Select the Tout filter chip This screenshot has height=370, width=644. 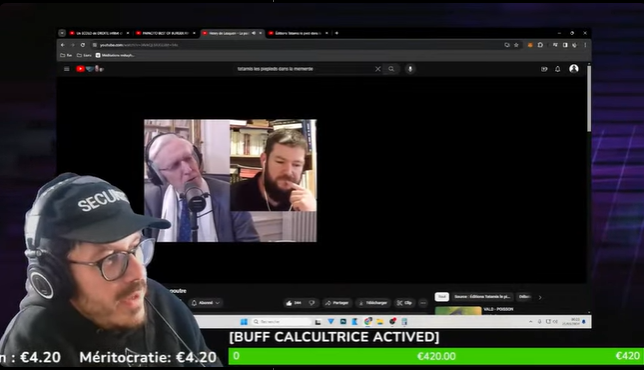[442, 297]
